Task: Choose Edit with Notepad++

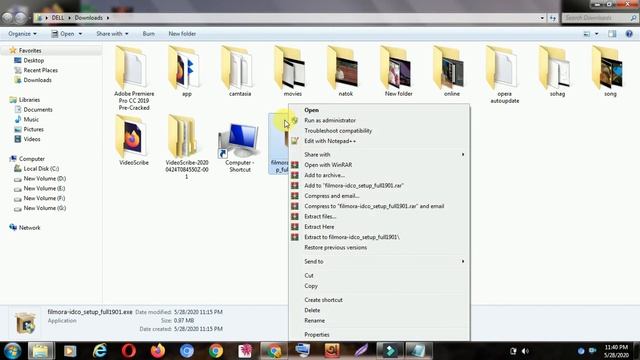Action: [x=330, y=141]
